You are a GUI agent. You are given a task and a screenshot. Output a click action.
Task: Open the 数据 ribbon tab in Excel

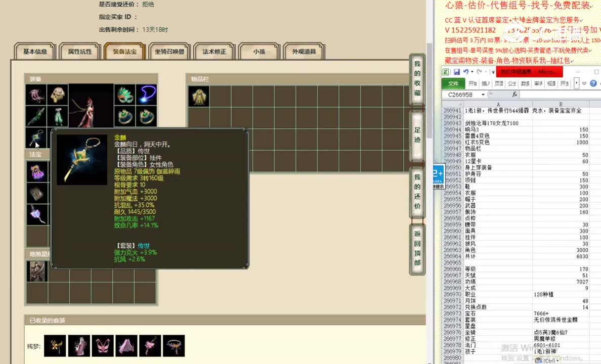coord(525,83)
